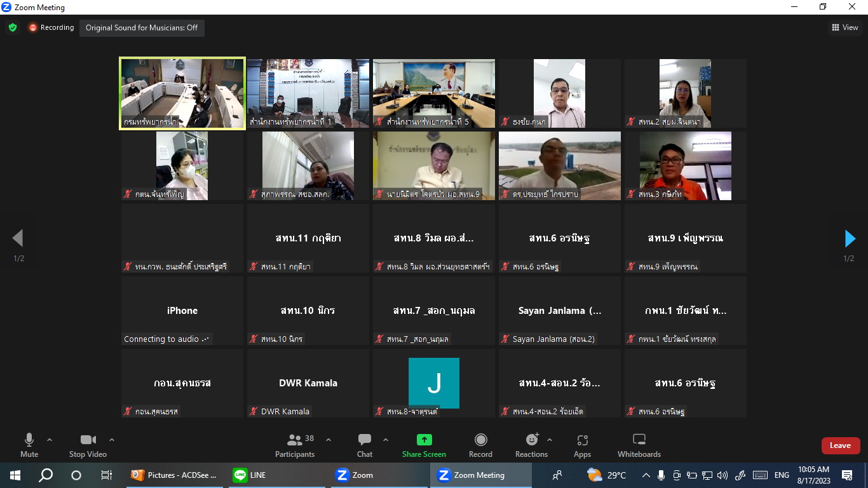The height and width of the screenshot is (488, 868).
Task: Go to next gallery page arrow
Action: (850, 238)
